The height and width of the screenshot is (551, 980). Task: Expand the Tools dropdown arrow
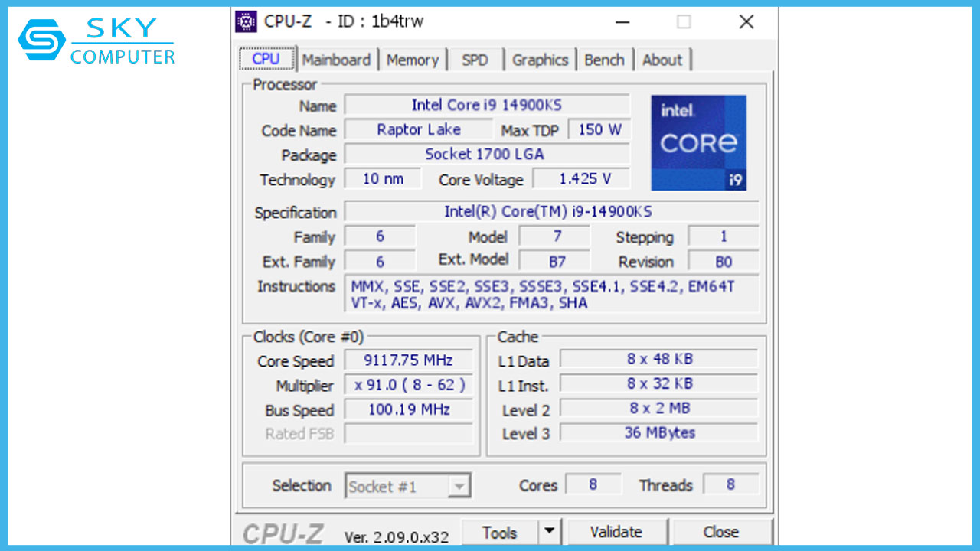point(549,532)
